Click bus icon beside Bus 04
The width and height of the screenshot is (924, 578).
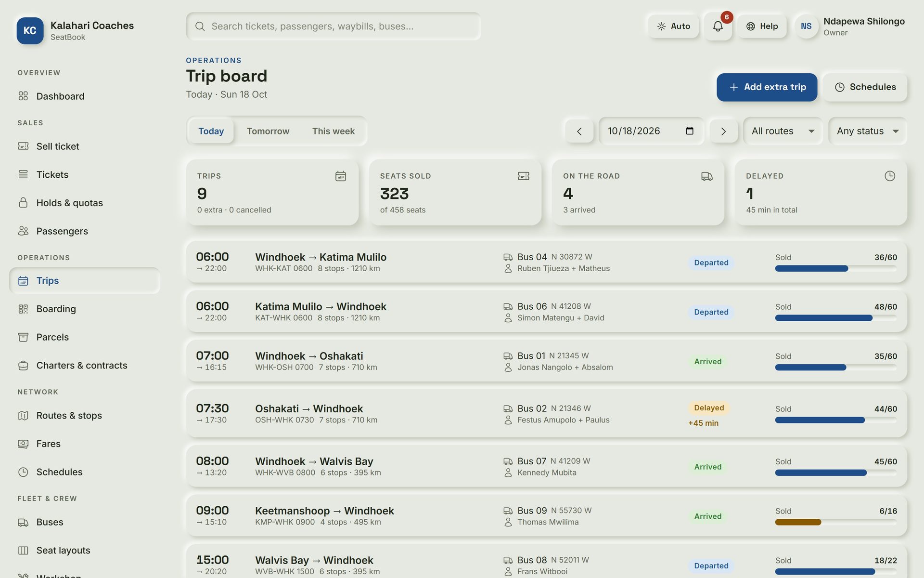[x=508, y=257]
